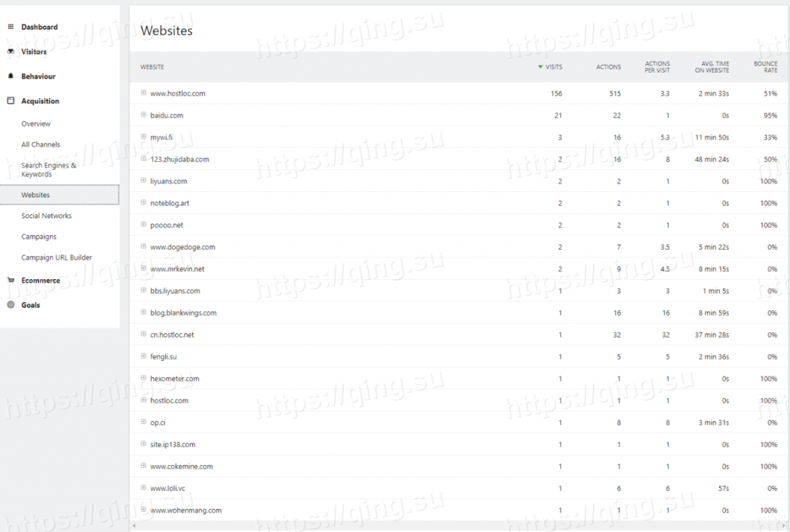
Task: Select Social Networks in the sidebar
Action: click(x=46, y=216)
